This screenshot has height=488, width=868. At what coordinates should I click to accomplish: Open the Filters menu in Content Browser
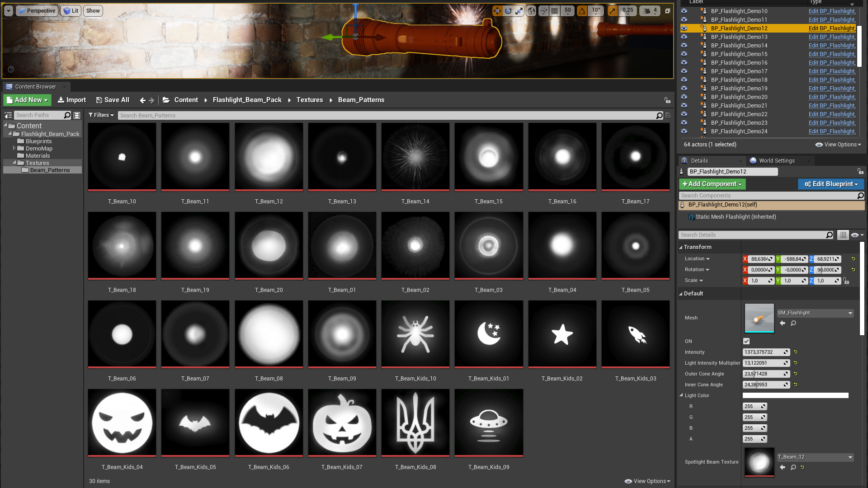(x=101, y=115)
